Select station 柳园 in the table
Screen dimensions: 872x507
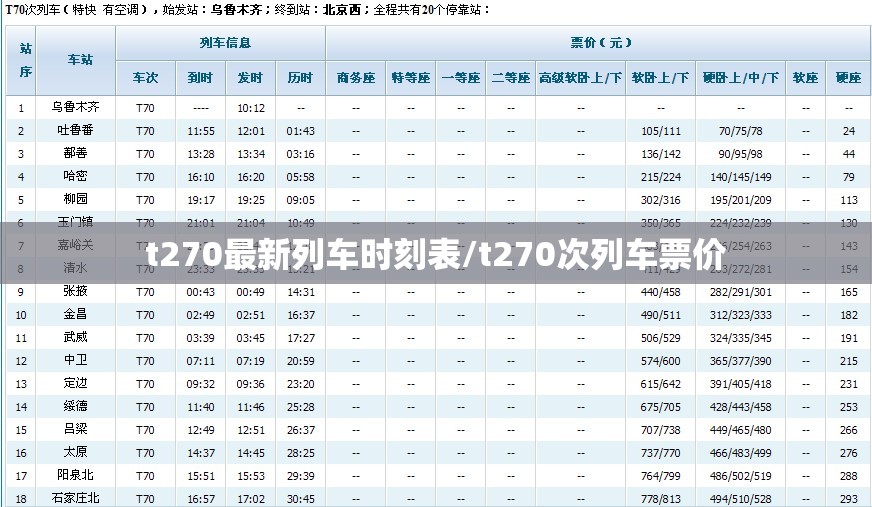click(x=76, y=199)
